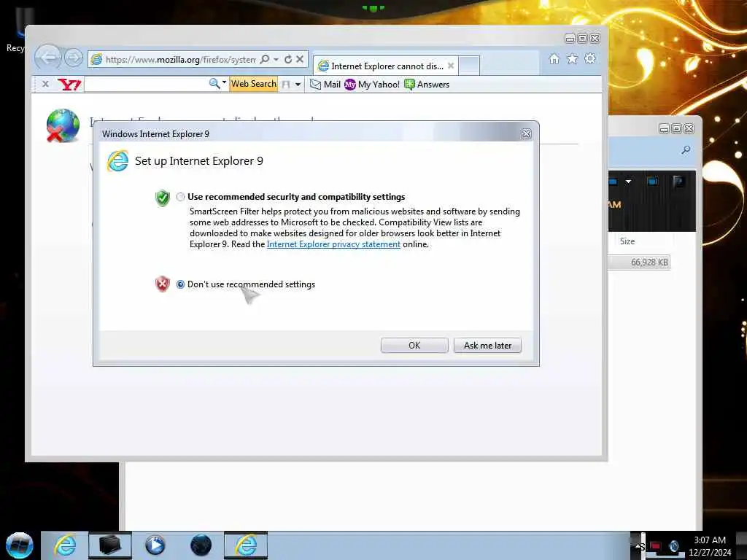Screen dimensions: 747x560
Task: Close the Internet Explorer cannot display tab
Action: coord(451,66)
